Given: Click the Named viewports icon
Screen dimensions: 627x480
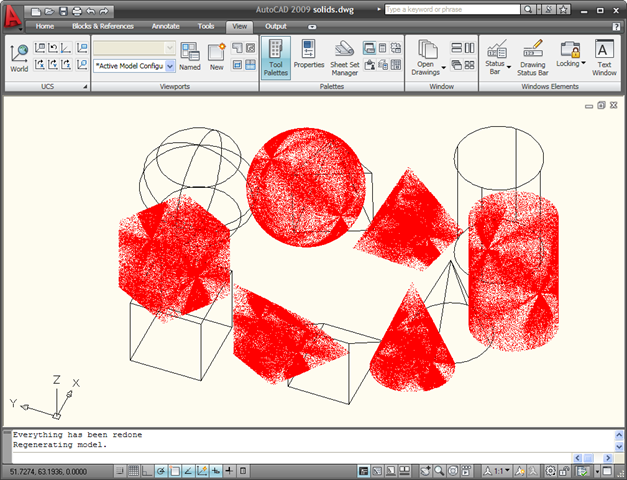Looking at the screenshot, I should click(x=190, y=58).
